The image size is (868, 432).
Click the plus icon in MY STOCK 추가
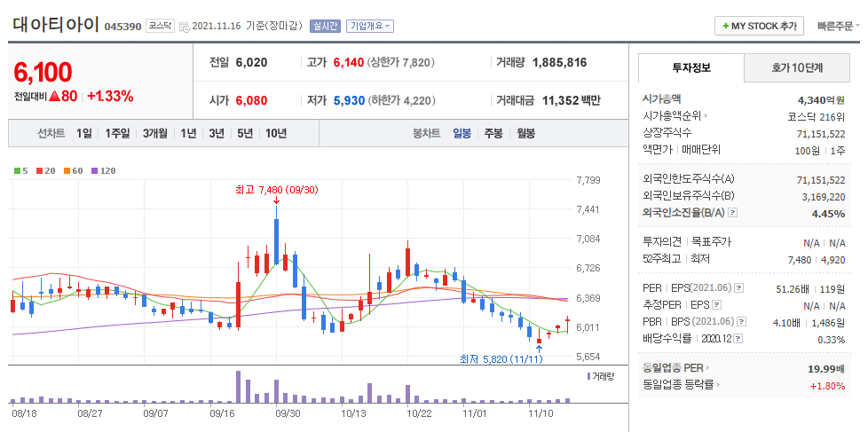[726, 26]
